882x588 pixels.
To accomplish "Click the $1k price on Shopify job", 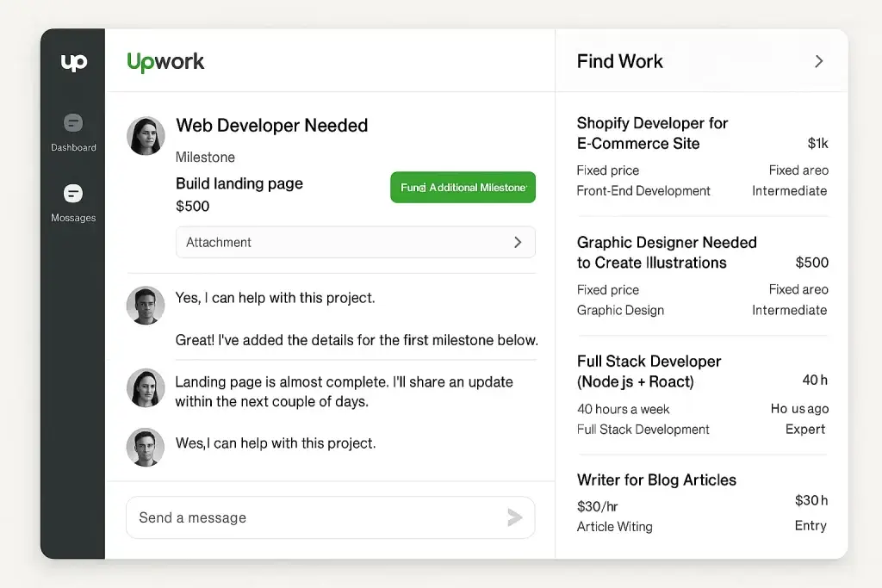I will (818, 144).
